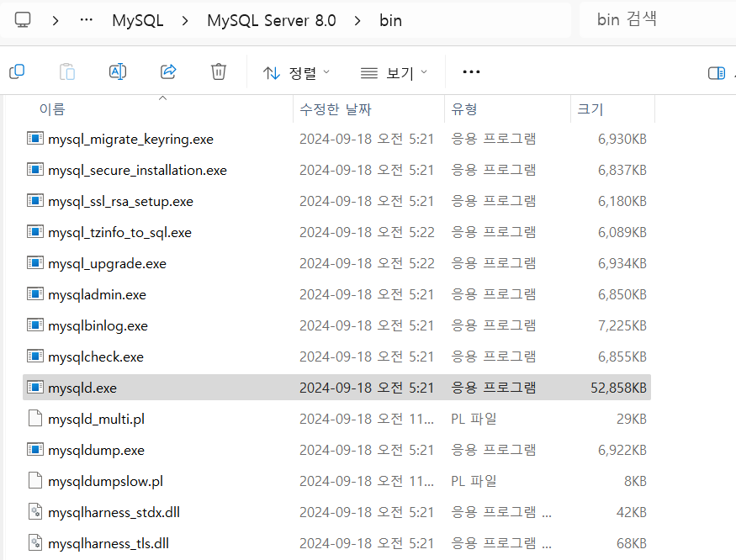Select mysqlbinlog.exe file icon
Viewport: 736px width, 560px height.
click(x=35, y=325)
